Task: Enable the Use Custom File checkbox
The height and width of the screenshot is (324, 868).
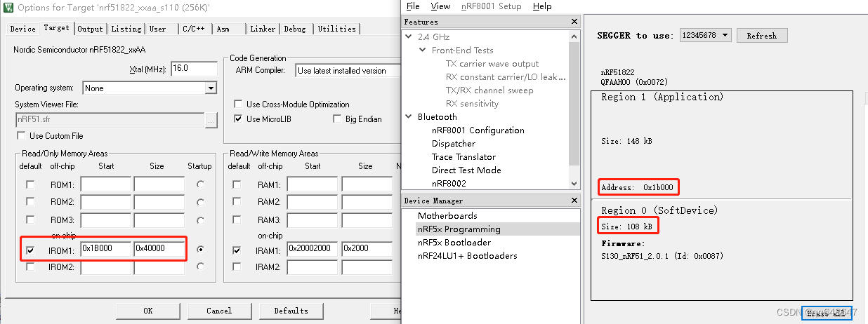Action: coord(21,135)
